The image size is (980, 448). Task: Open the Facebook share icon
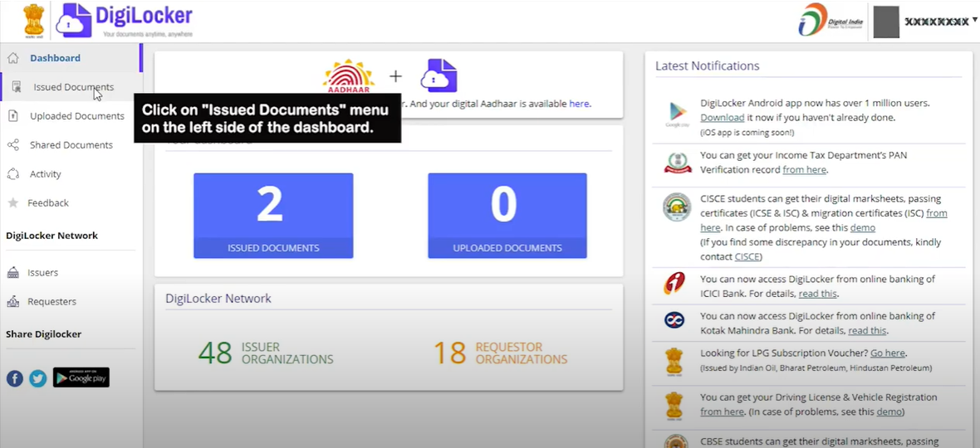(15, 378)
